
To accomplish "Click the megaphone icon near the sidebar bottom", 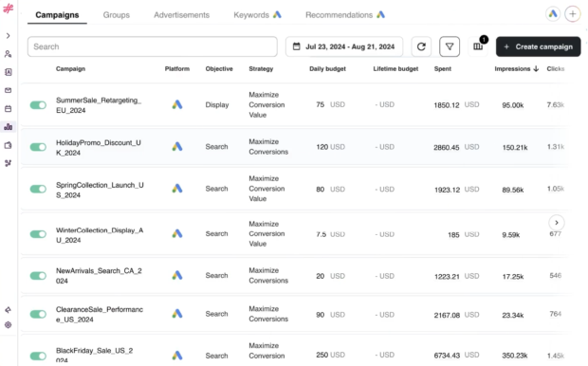I will (x=8, y=310).
